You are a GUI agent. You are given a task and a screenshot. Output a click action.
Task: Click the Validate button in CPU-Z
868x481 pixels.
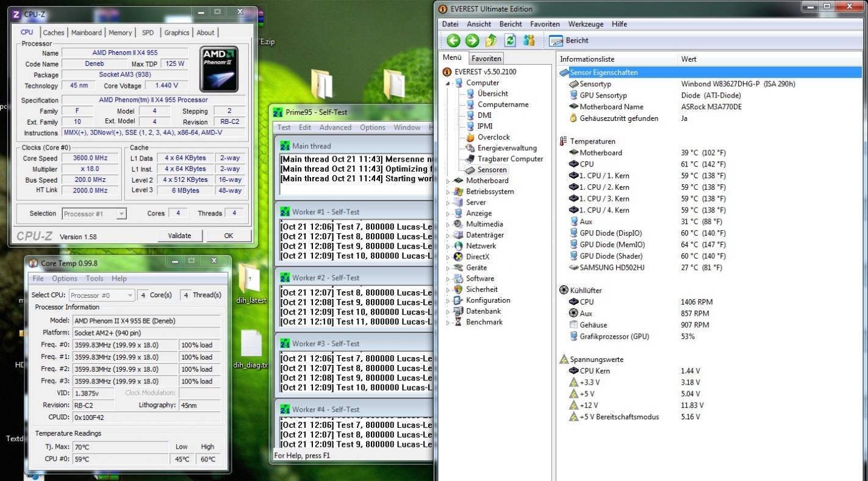pos(179,236)
